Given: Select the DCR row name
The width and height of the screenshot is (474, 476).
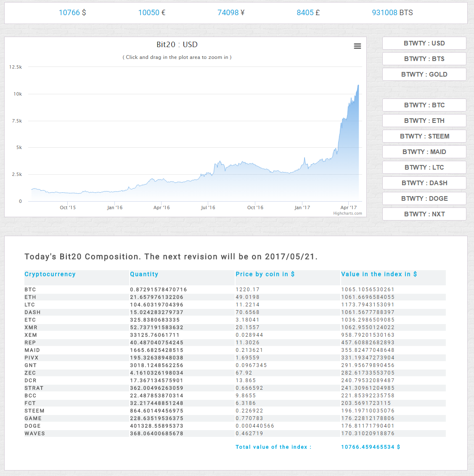Looking at the screenshot, I should point(30,381).
